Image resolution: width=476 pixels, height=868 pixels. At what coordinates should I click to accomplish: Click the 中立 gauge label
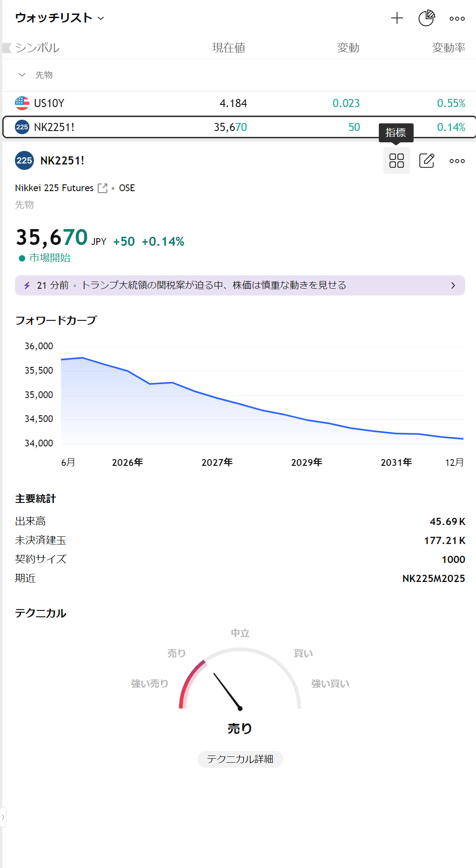pyautogui.click(x=240, y=633)
